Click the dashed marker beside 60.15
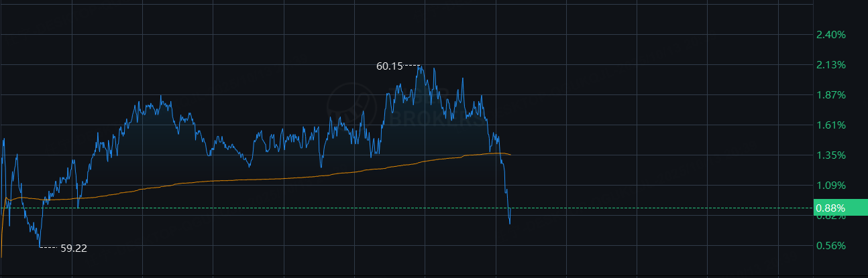The image size is (868, 278). [413, 66]
